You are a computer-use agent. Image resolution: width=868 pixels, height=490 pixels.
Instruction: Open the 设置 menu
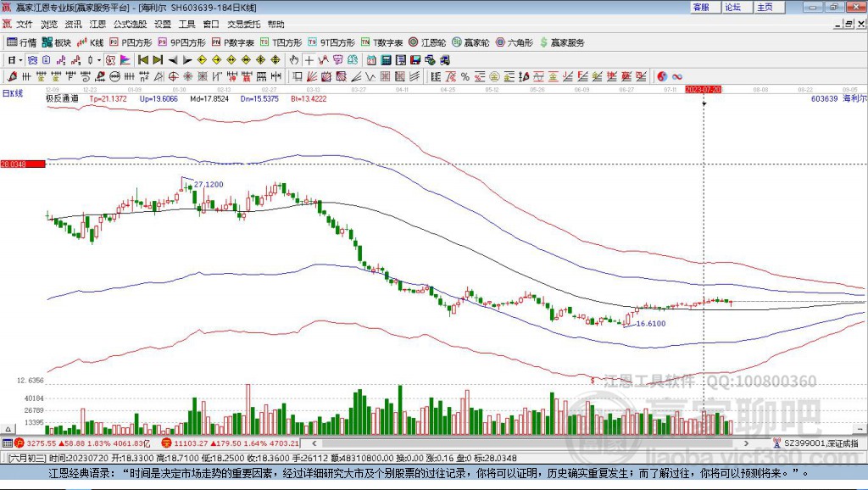pos(163,24)
